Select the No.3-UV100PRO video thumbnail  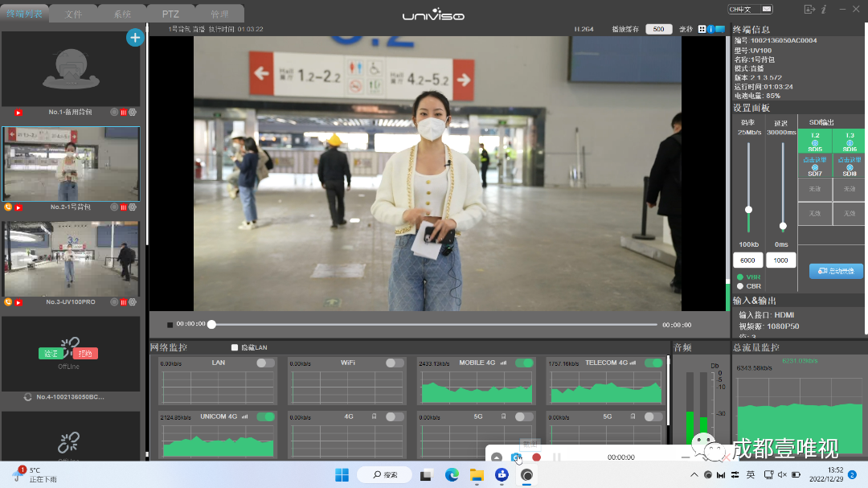tap(71, 259)
